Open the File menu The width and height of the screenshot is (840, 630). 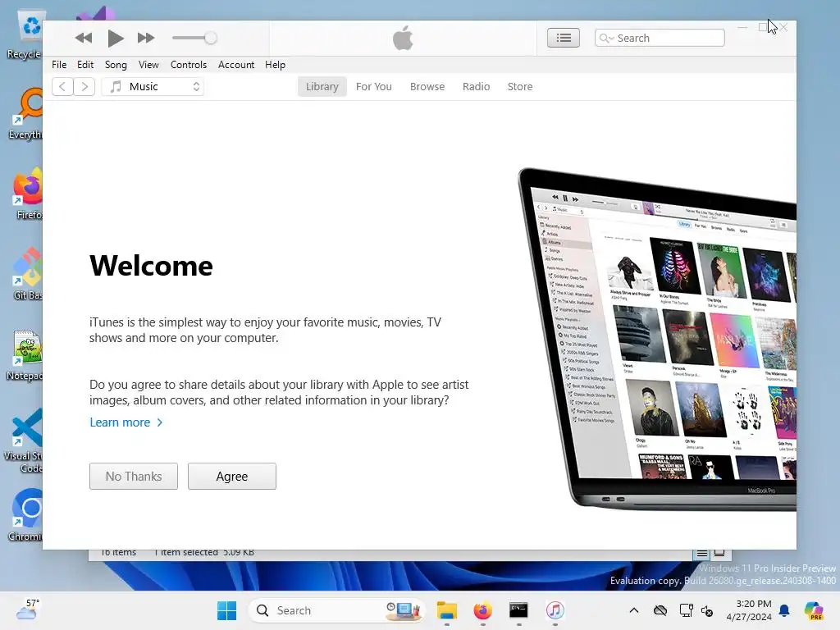(x=59, y=65)
